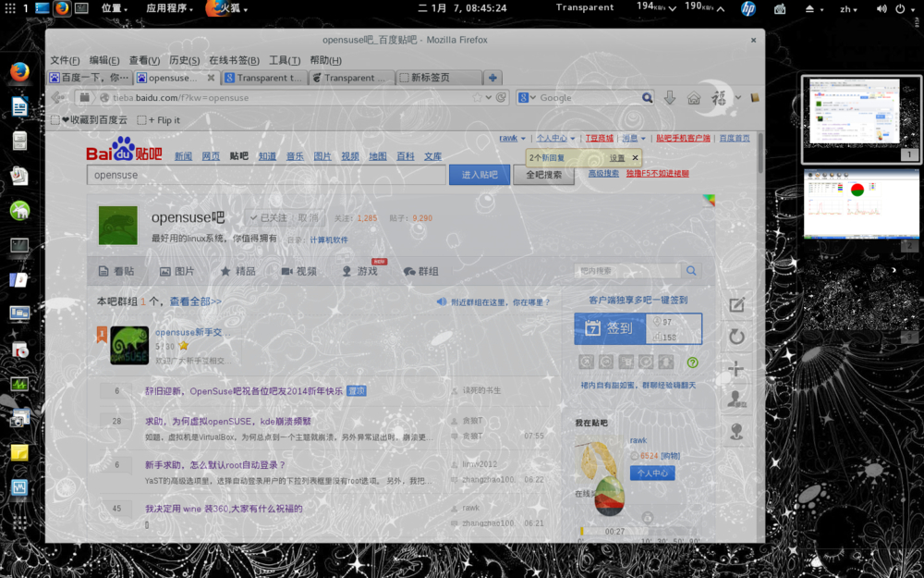Viewport: 924px width, 578px height.
Task: Open the zh input language dropdown
Action: [848, 9]
